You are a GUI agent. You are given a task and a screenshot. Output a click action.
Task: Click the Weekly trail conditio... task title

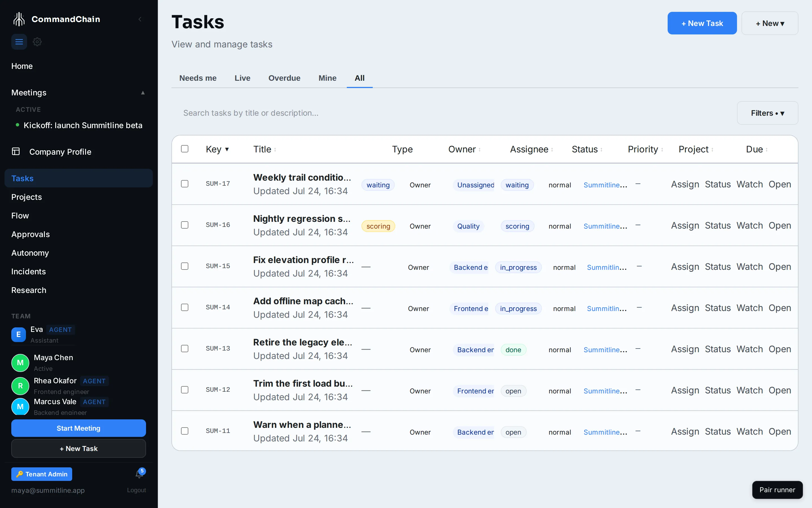(302, 178)
